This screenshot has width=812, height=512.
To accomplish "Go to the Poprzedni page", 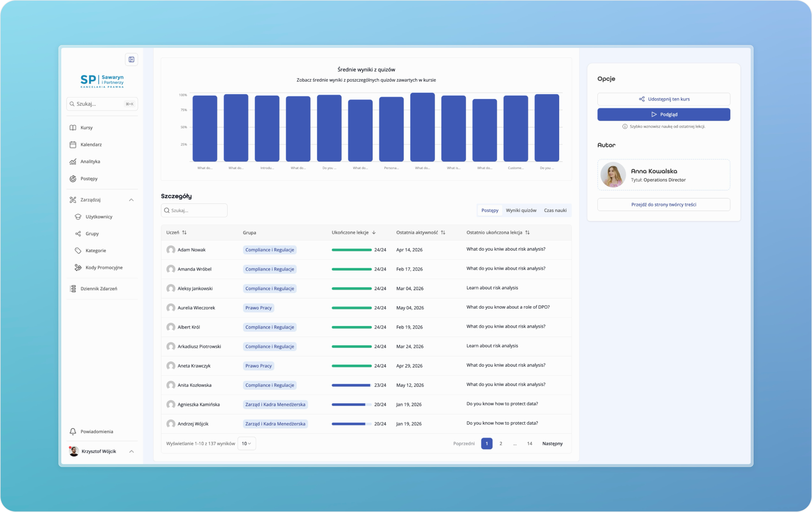I will tap(464, 443).
